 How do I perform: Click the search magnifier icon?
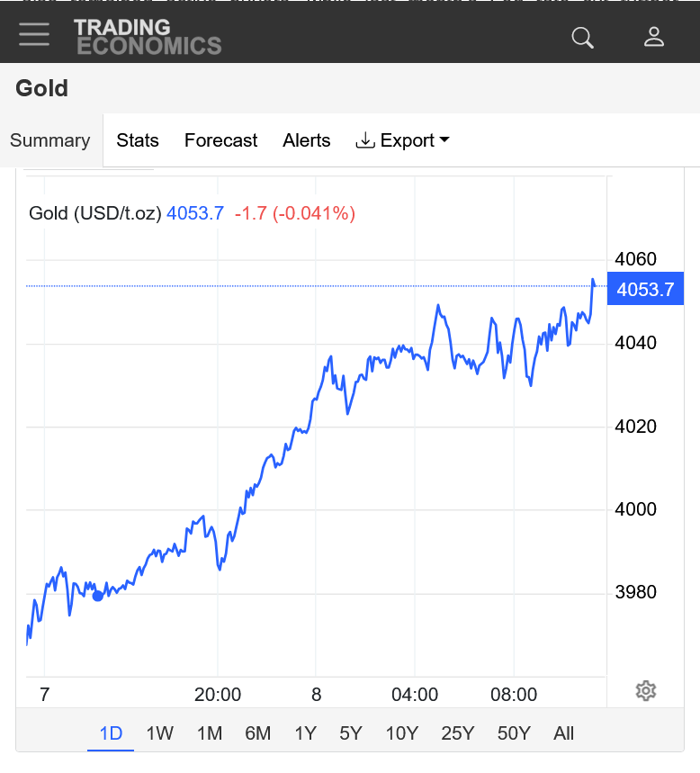pyautogui.click(x=583, y=37)
